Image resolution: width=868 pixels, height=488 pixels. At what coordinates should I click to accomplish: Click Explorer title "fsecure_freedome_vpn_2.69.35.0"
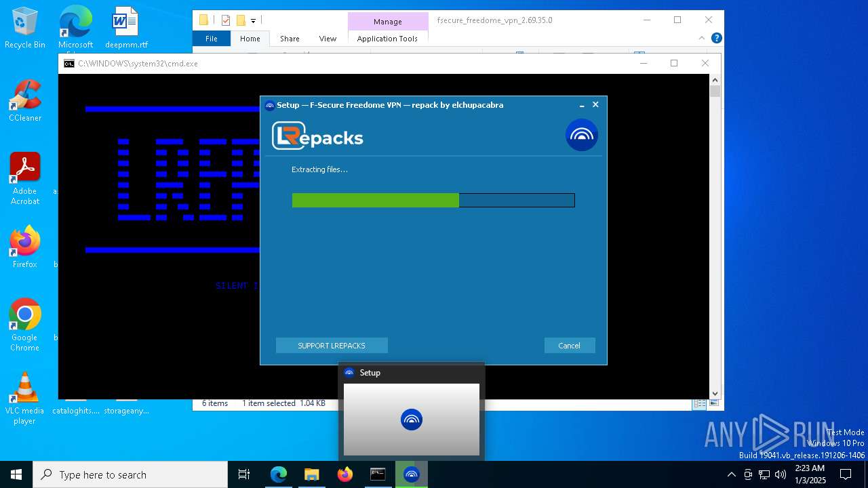click(x=494, y=20)
